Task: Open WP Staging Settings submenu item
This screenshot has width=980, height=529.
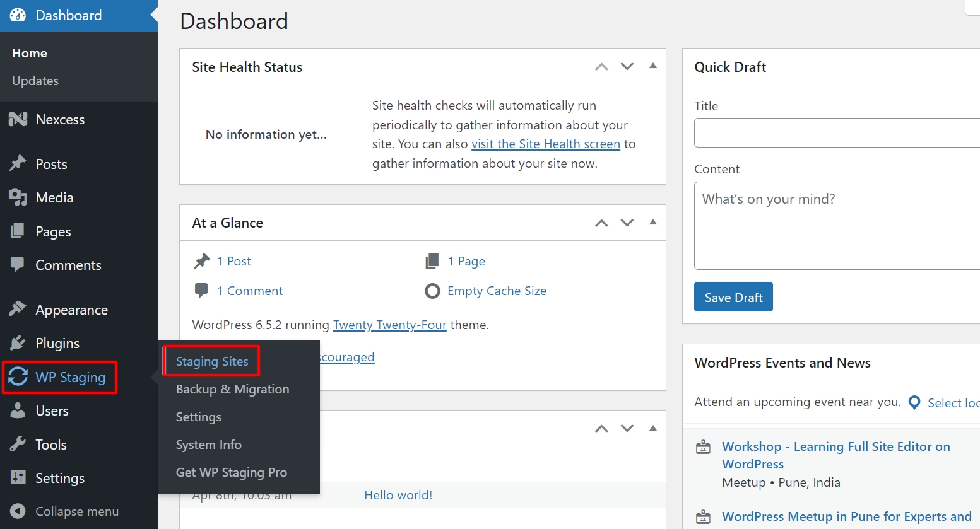Action: [198, 417]
